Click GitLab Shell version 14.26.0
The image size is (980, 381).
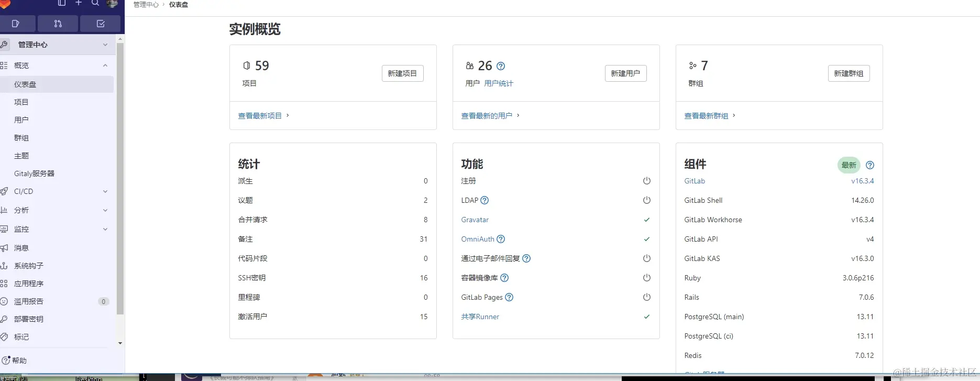(863, 200)
